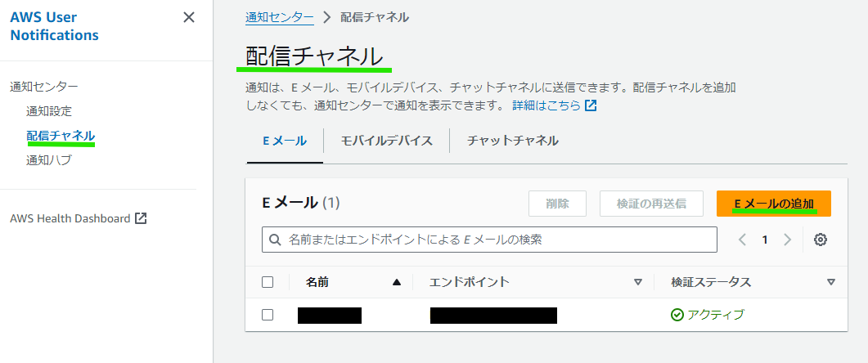Viewport: 868px width, 363px height.
Task: Click the 検証の再送信 button
Action: (x=651, y=204)
